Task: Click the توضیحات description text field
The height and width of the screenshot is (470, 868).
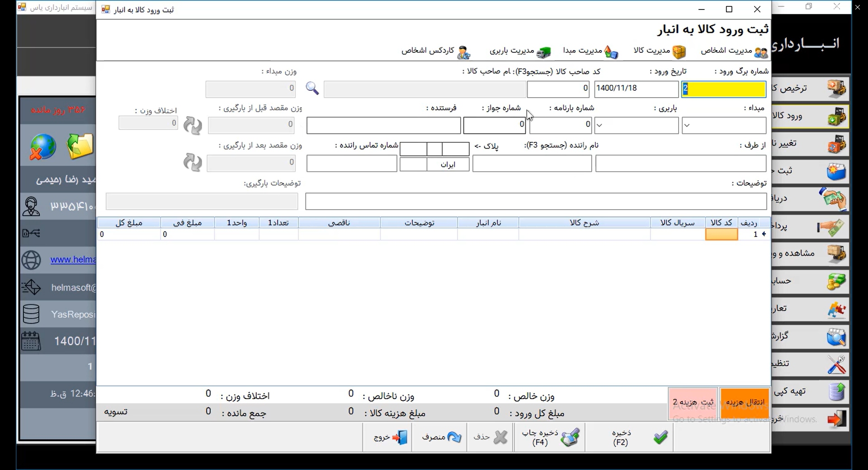Action: coord(536,202)
